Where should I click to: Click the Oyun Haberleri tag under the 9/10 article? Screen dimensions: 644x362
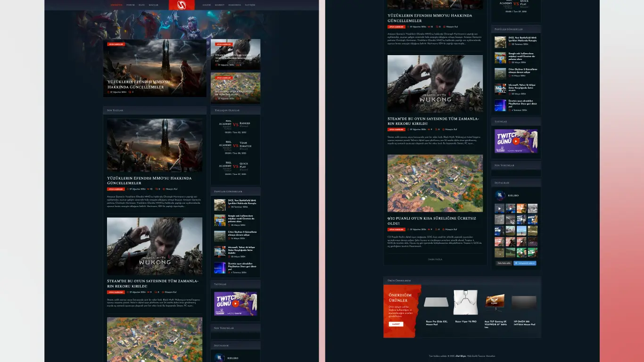(396, 230)
